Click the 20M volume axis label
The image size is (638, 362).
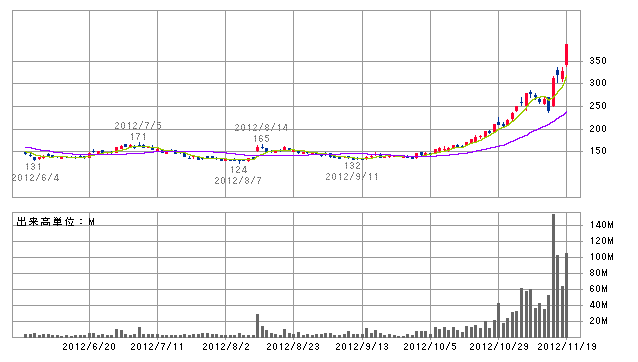click(x=599, y=321)
